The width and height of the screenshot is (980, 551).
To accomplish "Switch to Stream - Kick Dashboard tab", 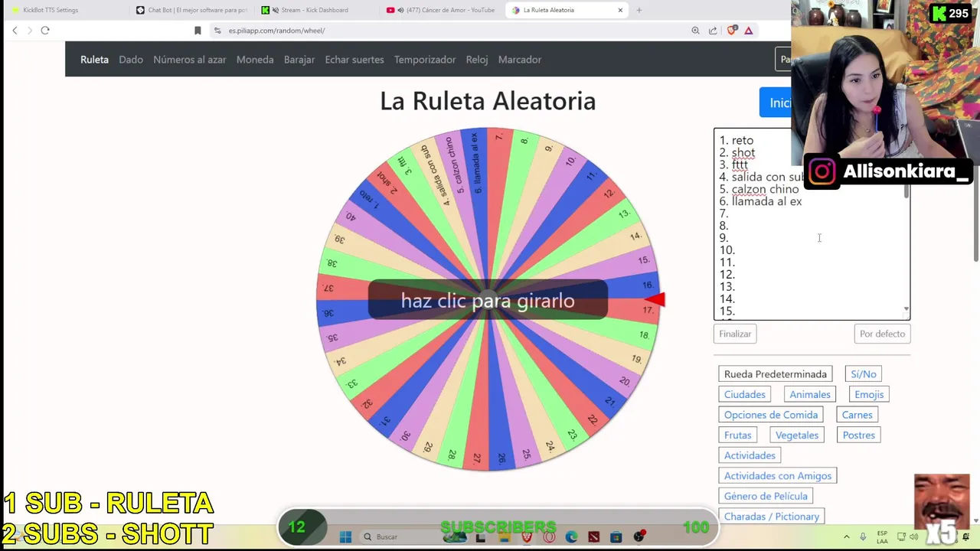I will click(314, 10).
